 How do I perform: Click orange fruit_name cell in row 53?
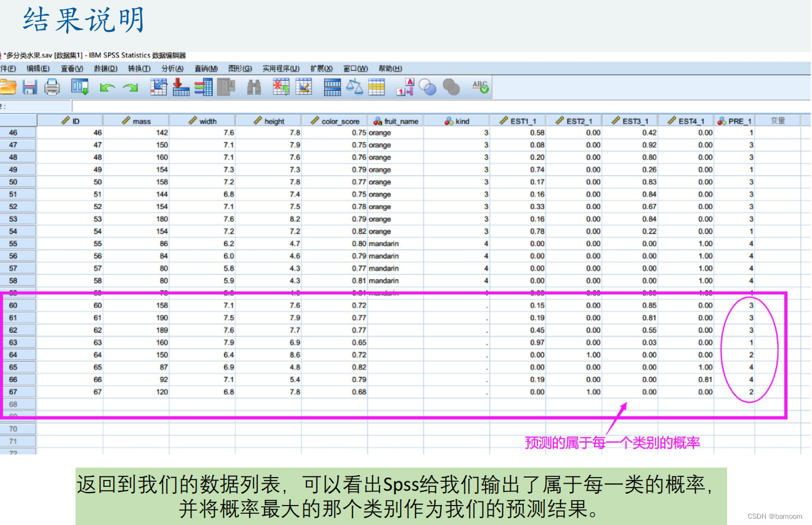pos(396,219)
